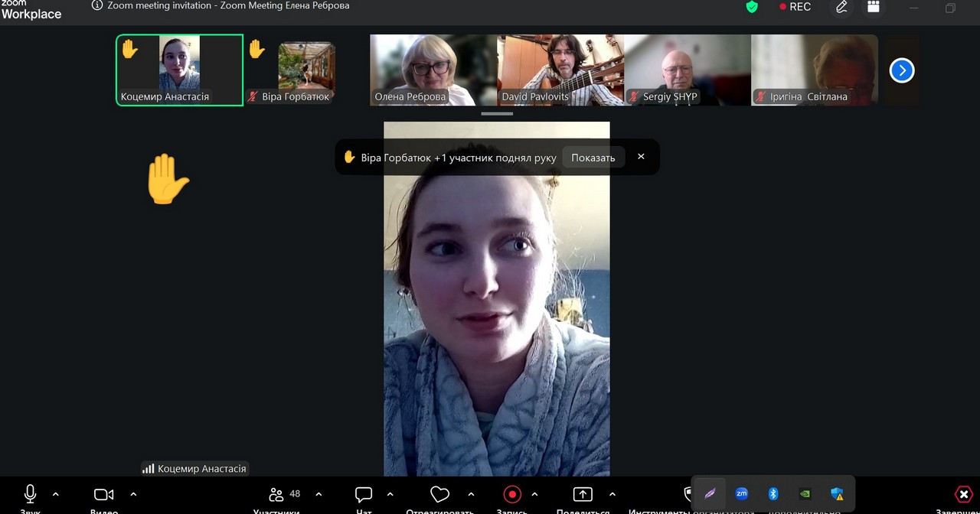Open the NVIDIA tray icon

pos(805,493)
